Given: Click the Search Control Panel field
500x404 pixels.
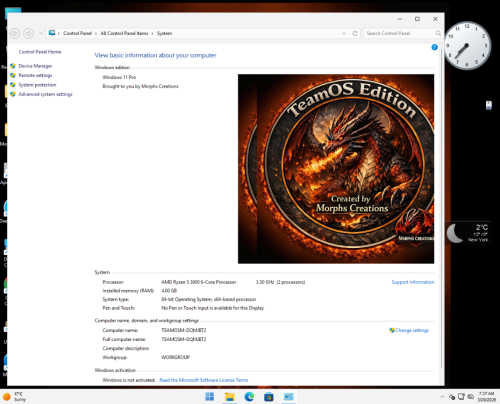Looking at the screenshot, I should pos(400,33).
